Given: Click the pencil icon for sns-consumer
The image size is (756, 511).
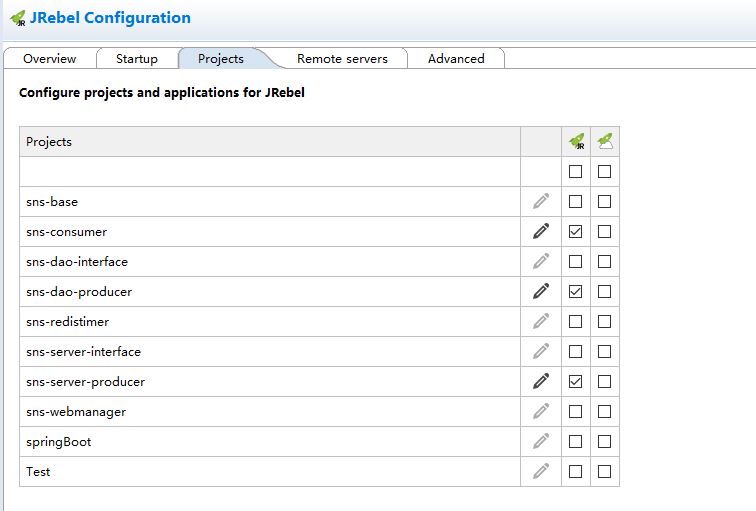Looking at the screenshot, I should [x=541, y=231].
